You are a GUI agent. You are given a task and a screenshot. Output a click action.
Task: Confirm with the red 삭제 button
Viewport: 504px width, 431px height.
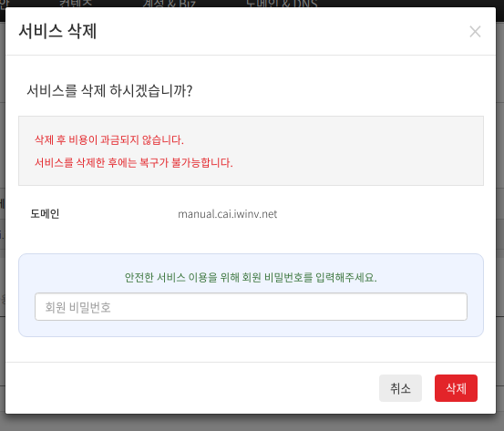tap(456, 388)
